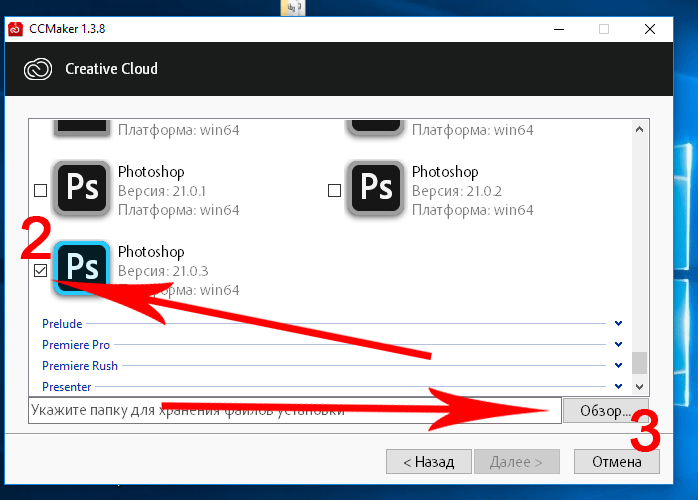The width and height of the screenshot is (698, 500).
Task: Close the CCMaker window
Action: pyautogui.click(x=650, y=29)
